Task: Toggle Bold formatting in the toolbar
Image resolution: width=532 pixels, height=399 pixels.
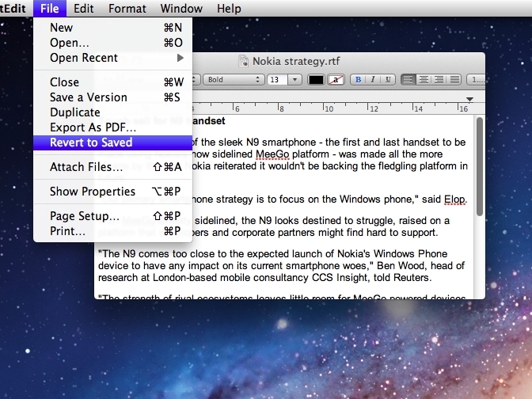Action: [358, 80]
